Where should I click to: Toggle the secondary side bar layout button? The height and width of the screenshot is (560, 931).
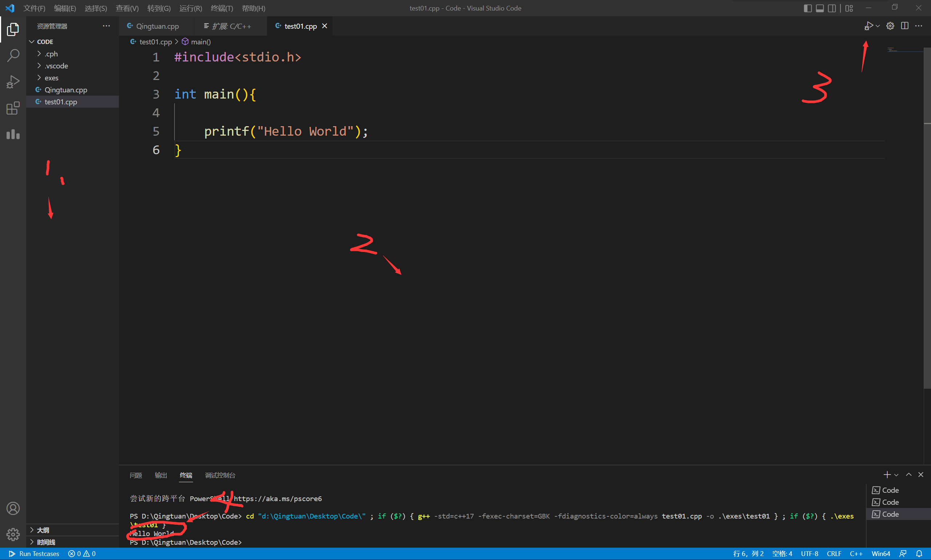(x=832, y=8)
